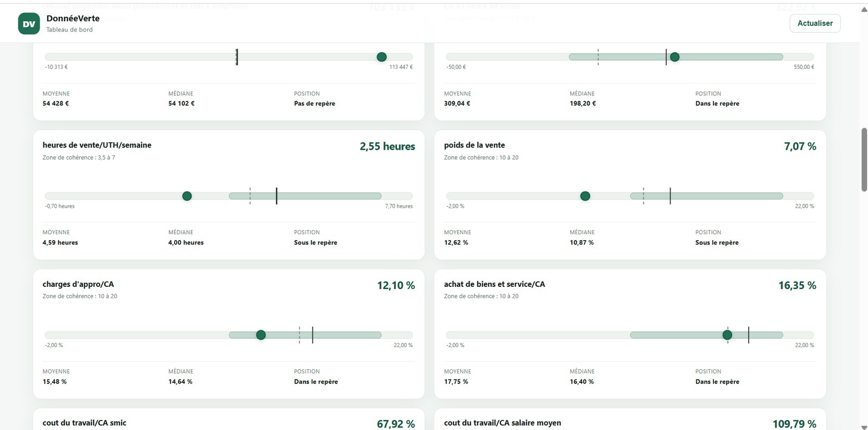Click the '12,10 %' value
Viewport: 868px width, 430px height.
[x=396, y=285]
